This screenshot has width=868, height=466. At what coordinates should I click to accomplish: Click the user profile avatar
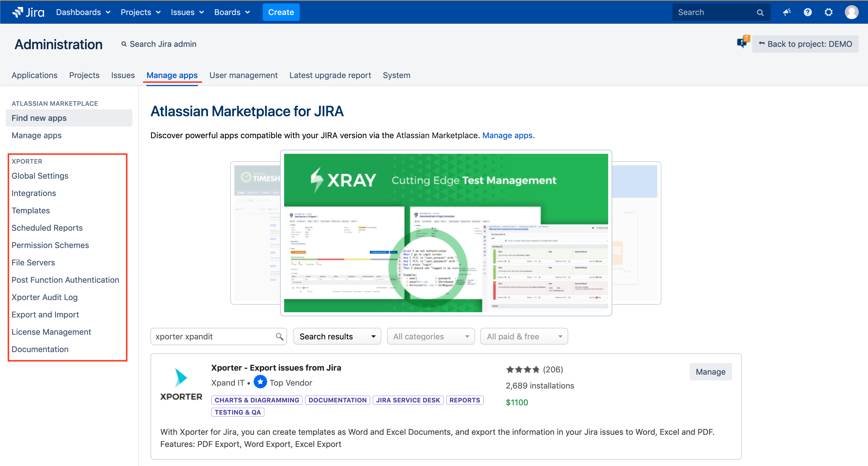[x=852, y=12]
